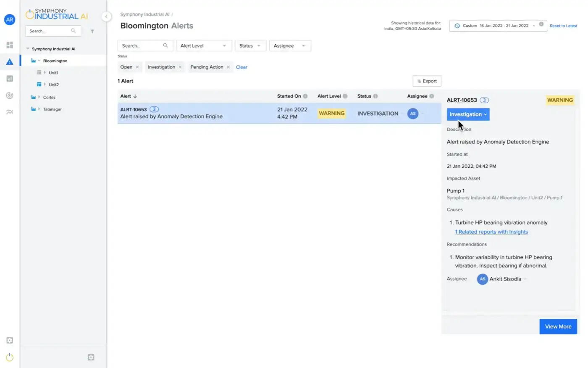Click the power icon at bottom left

click(10, 357)
